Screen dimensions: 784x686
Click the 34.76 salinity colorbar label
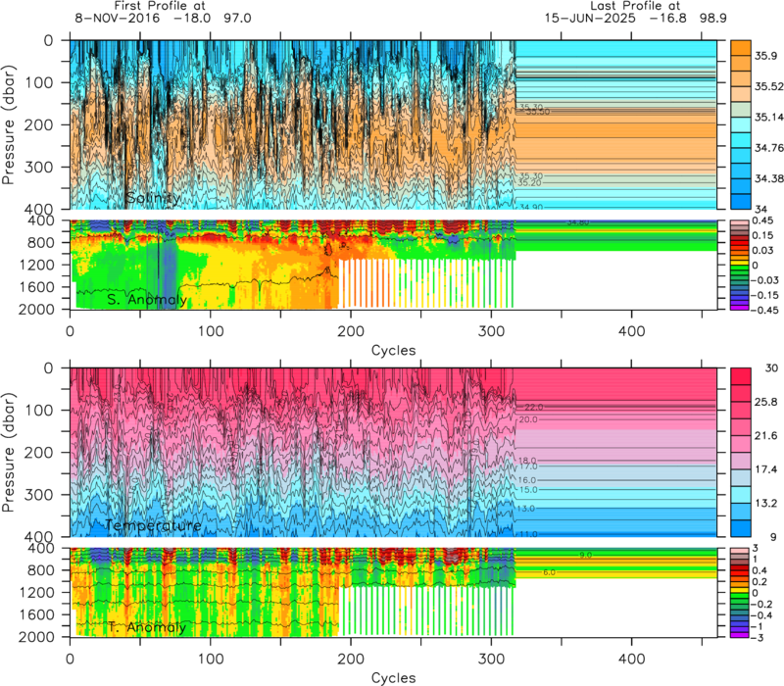[769, 148]
